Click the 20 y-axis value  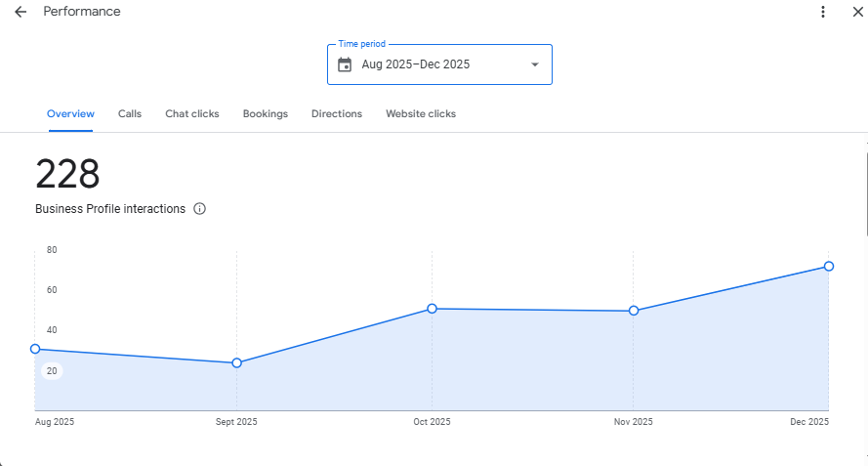click(x=52, y=370)
